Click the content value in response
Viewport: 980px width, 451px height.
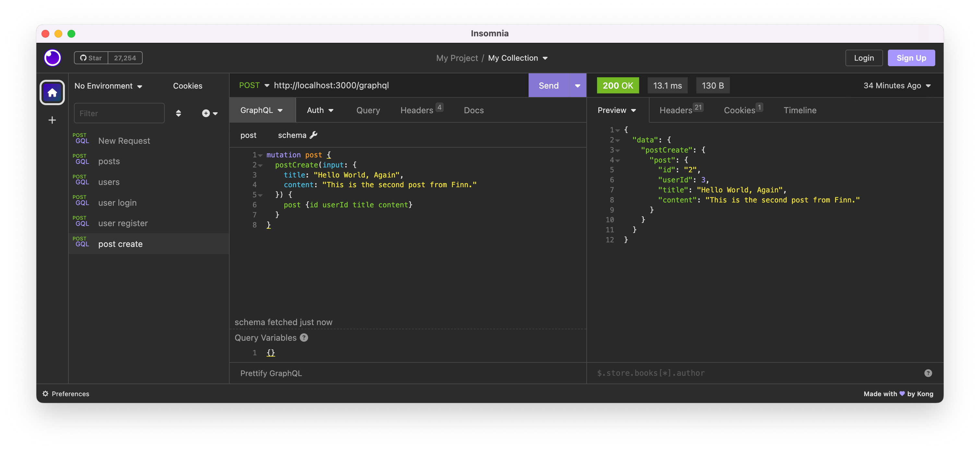[782, 200]
